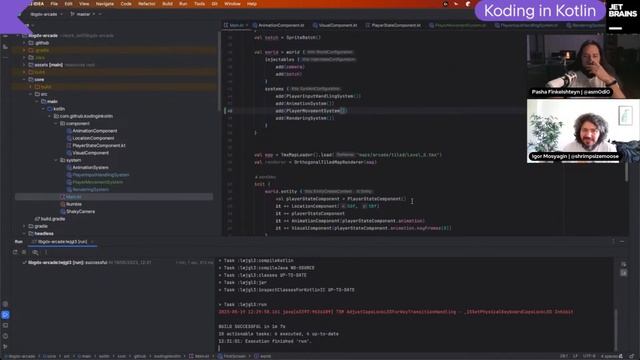The height and width of the screenshot is (360, 640).
Task: Click the Run panel options kebab icon
Action: point(613,242)
